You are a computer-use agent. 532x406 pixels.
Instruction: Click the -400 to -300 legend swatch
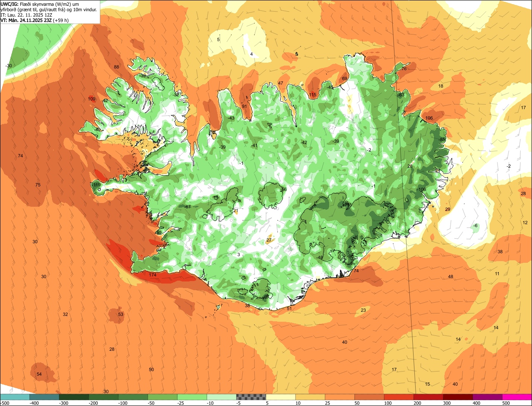pos(44,397)
